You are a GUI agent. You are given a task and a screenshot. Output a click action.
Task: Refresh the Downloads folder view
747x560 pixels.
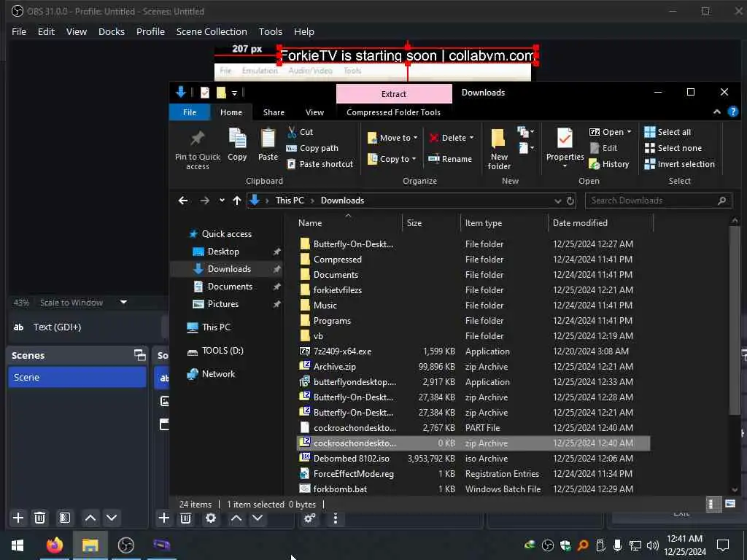[x=570, y=201]
